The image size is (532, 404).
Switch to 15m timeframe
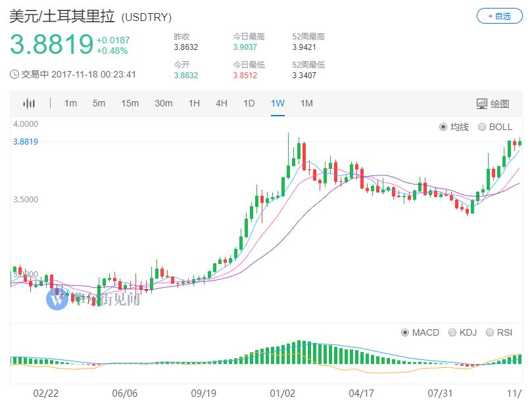click(x=130, y=103)
